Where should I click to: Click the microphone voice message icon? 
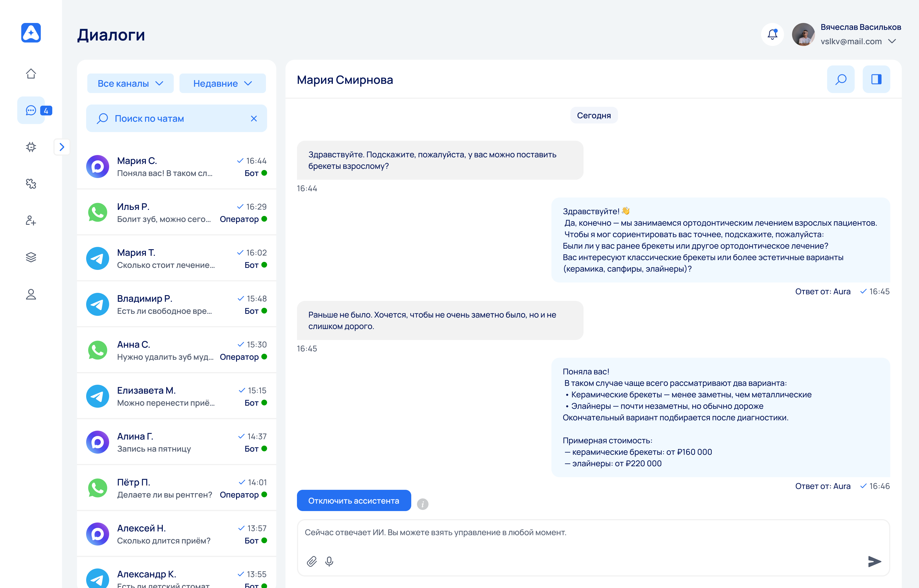click(329, 561)
